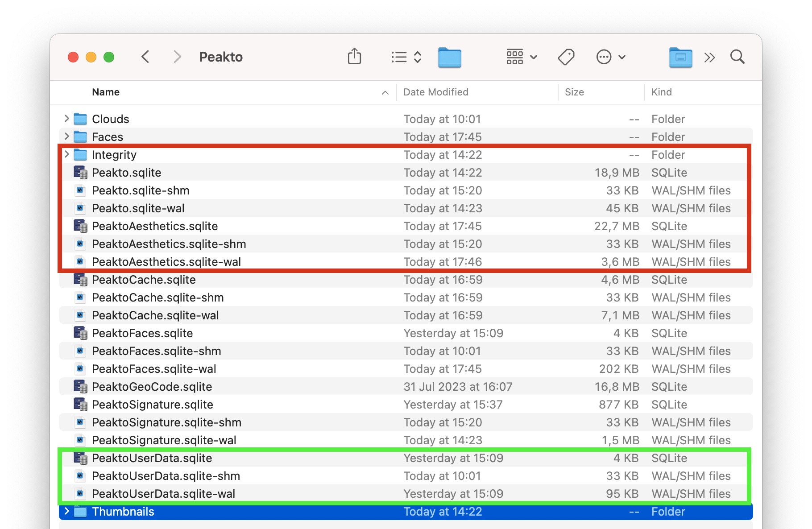Click the folder-with-window toolbar icon
Image resolution: width=812 pixels, height=529 pixels.
(x=681, y=57)
